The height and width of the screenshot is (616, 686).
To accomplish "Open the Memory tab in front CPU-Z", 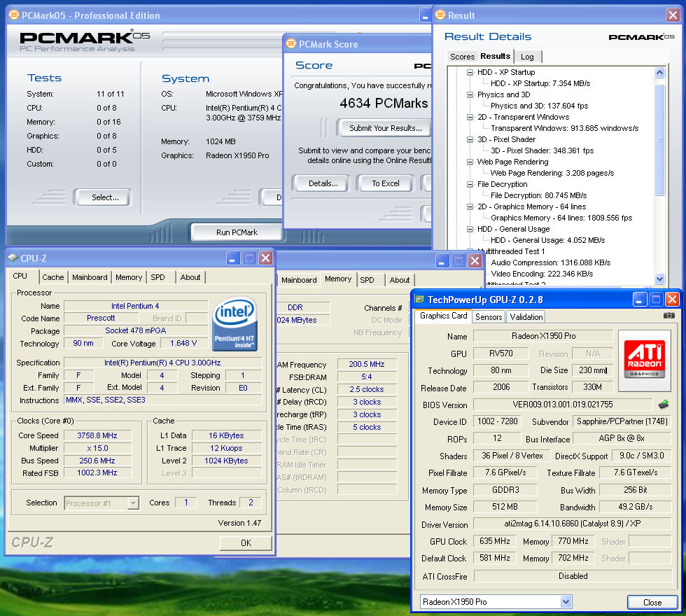I will [129, 277].
